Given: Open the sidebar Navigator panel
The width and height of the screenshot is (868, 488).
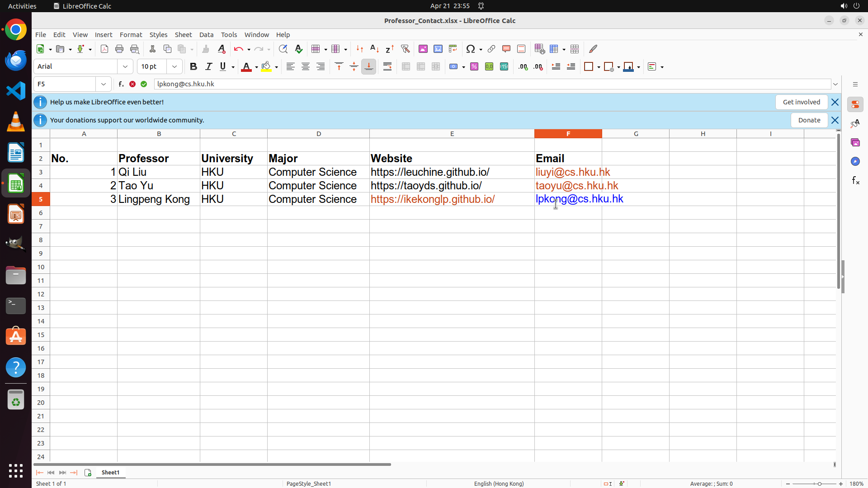Looking at the screenshot, I should coord(855,161).
